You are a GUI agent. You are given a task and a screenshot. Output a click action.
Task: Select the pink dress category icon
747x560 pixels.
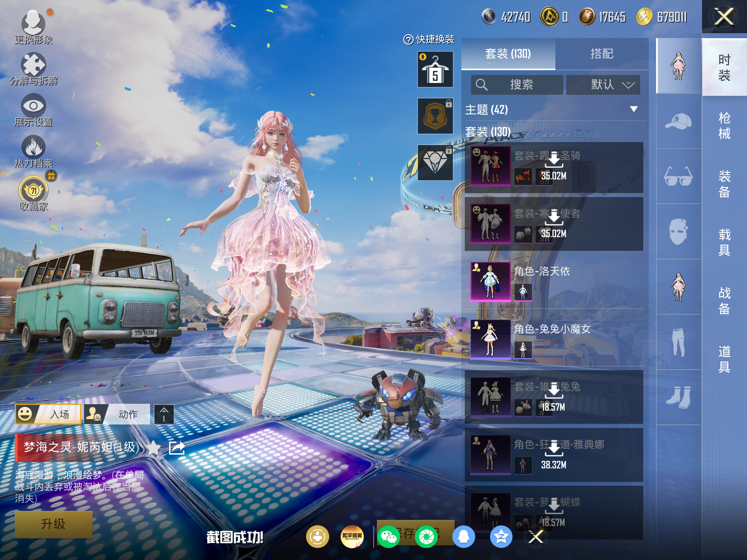click(x=678, y=287)
